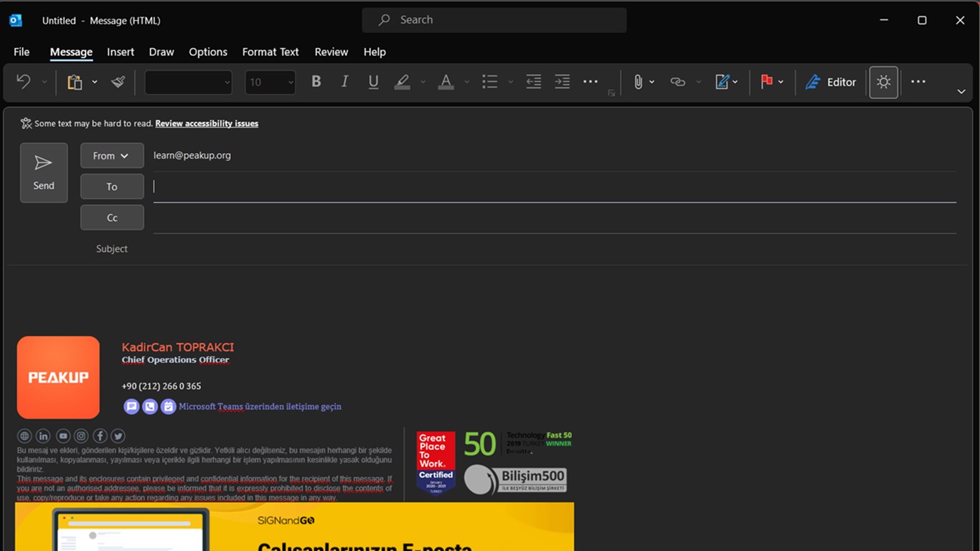
Task: Expand the highlight color dropdown arrow
Action: [x=423, y=82]
